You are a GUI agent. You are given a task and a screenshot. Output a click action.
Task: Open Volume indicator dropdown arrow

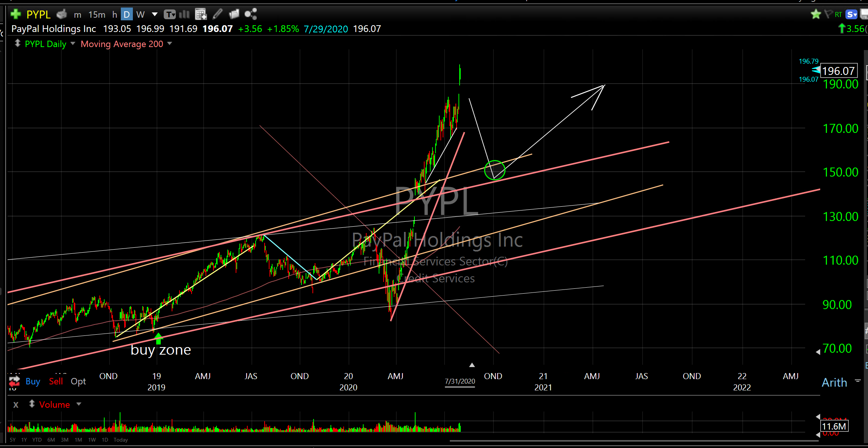pos(79,404)
